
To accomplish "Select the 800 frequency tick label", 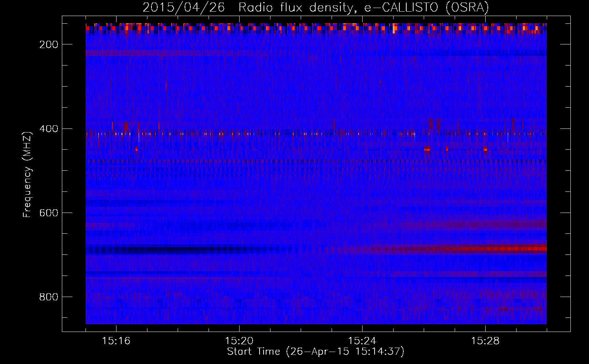I will coord(49,297).
